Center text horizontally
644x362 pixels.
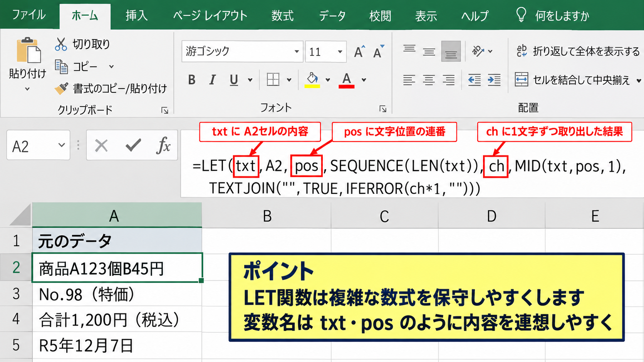[x=429, y=80]
